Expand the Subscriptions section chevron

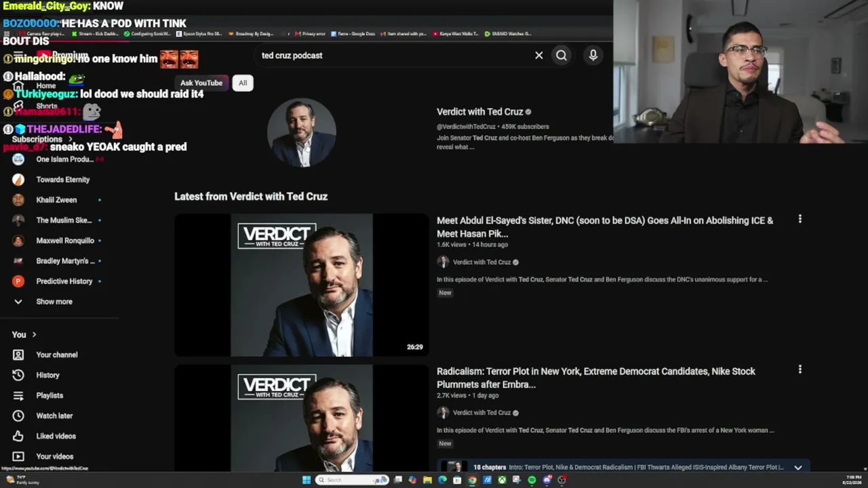pyautogui.click(x=71, y=139)
